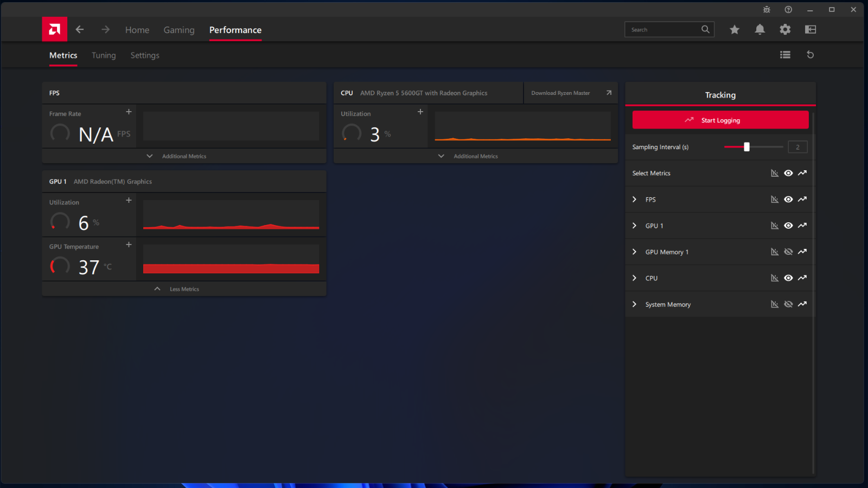Open the Gaming tab
The image size is (868, 488).
point(179,30)
